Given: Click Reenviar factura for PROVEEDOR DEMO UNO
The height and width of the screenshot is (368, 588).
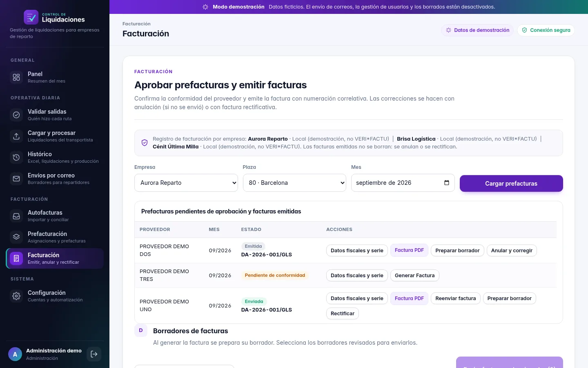Looking at the screenshot, I should [456, 298].
